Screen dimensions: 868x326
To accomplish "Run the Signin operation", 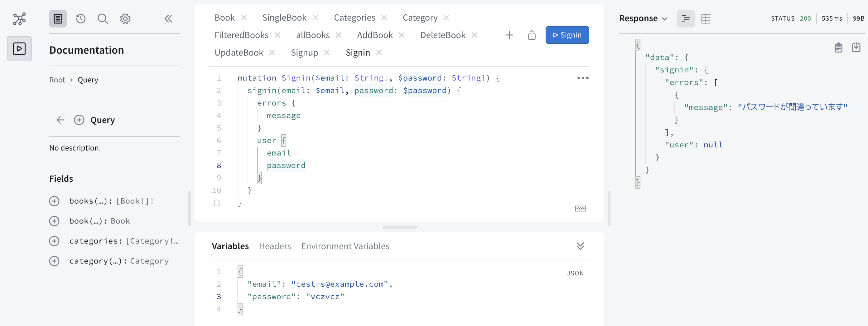I will [x=567, y=35].
